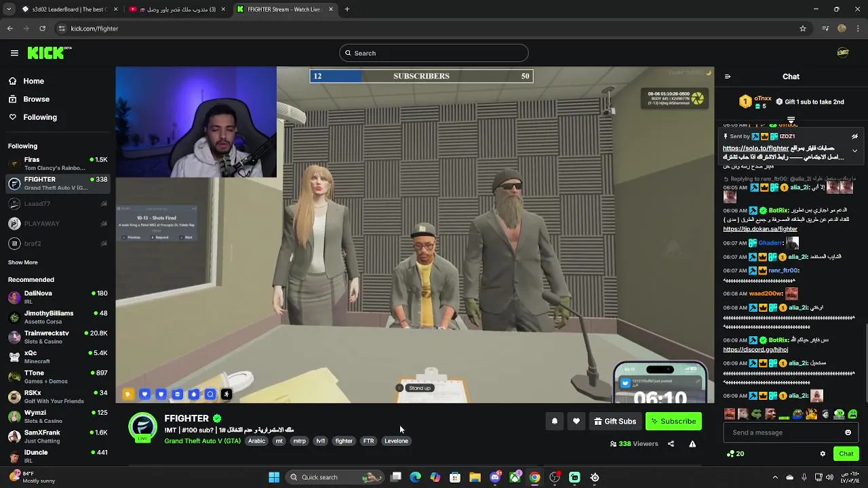
Task: Open recommended channel xQc
Action: (x=58, y=357)
